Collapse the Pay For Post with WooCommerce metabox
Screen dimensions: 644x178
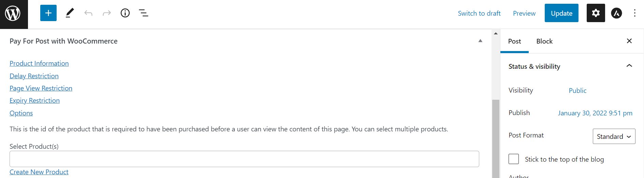[480, 41]
